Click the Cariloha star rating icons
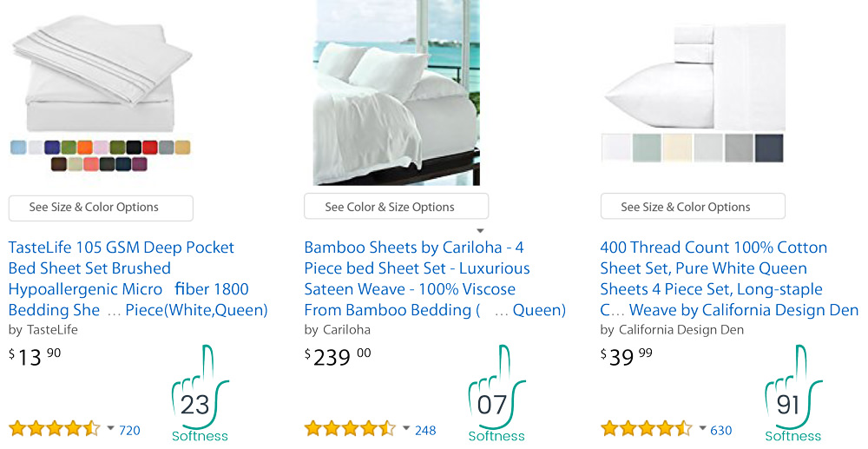 pos(351,429)
